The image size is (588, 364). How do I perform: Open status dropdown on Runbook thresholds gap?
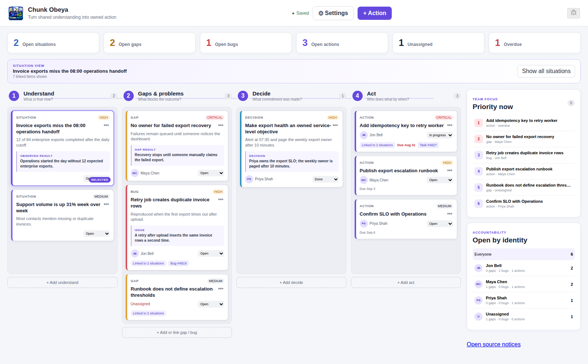pos(211,304)
